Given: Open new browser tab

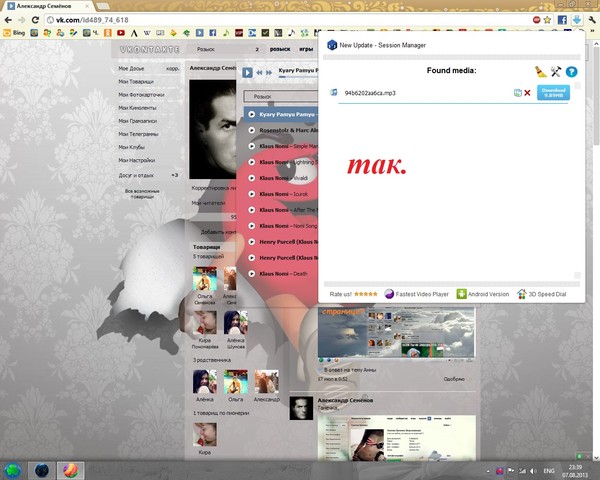Looking at the screenshot, I should (103, 6).
